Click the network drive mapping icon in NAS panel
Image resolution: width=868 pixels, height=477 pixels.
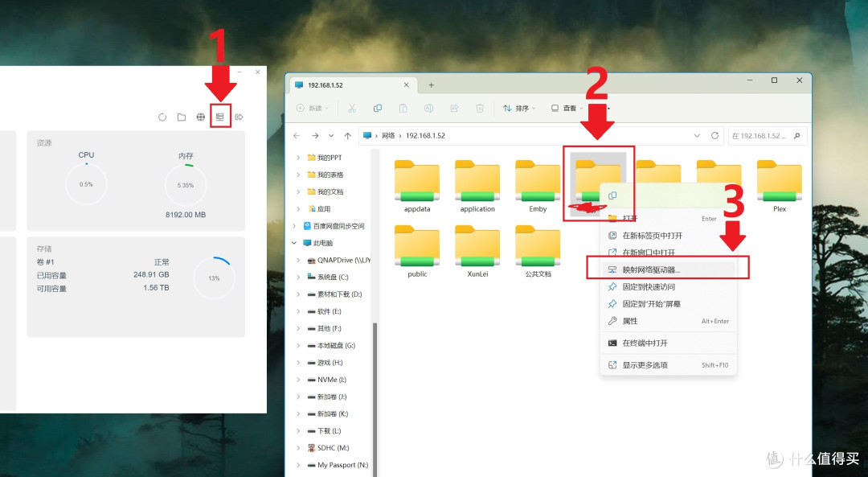[x=219, y=117]
